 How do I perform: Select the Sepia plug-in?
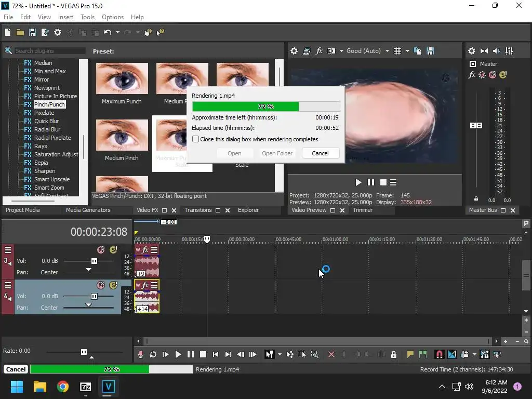click(41, 163)
